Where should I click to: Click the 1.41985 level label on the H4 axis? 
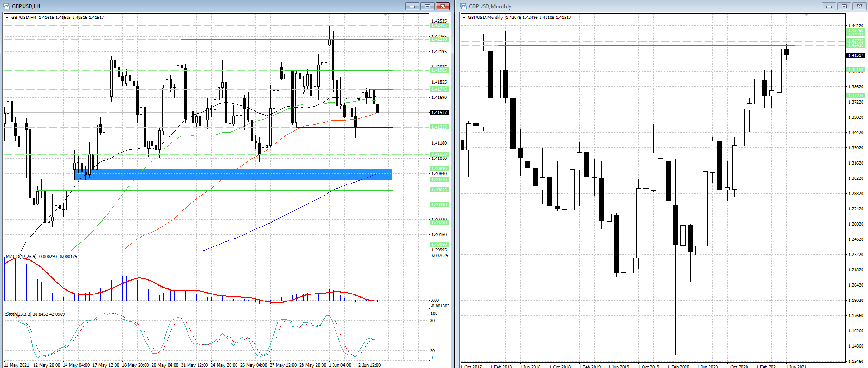tap(439, 70)
